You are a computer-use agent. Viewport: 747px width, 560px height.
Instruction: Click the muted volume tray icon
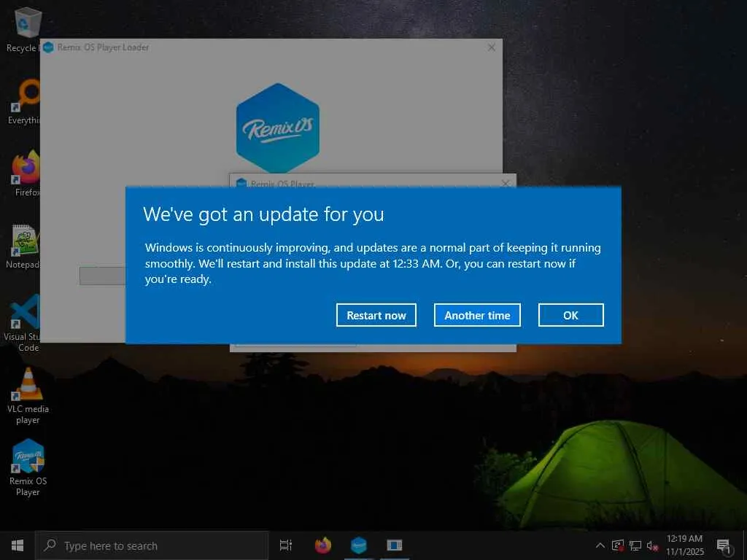[x=652, y=545]
